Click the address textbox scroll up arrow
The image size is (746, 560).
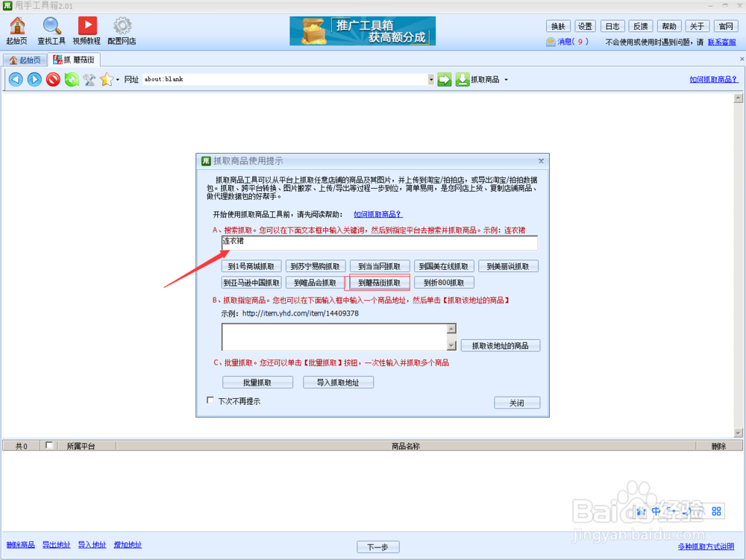point(451,329)
